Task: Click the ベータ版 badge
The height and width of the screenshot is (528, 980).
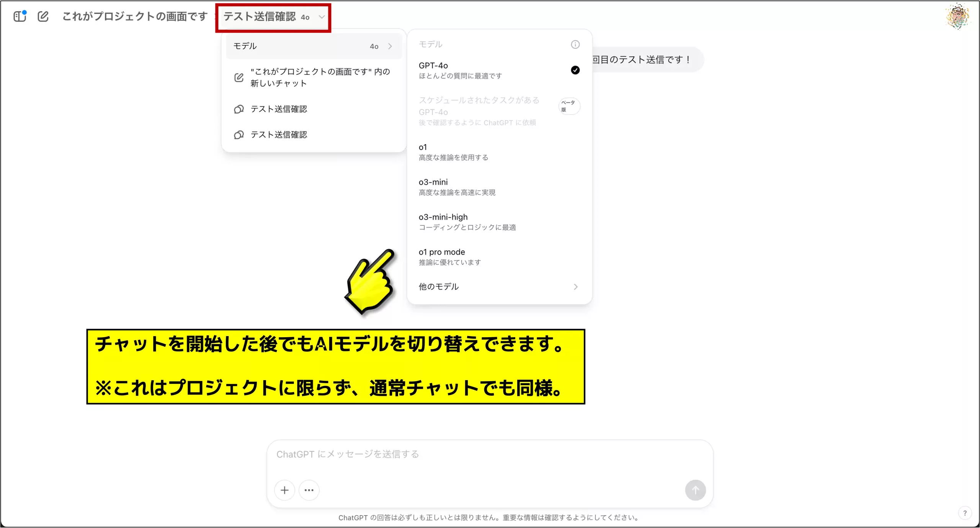Action: pyautogui.click(x=569, y=106)
